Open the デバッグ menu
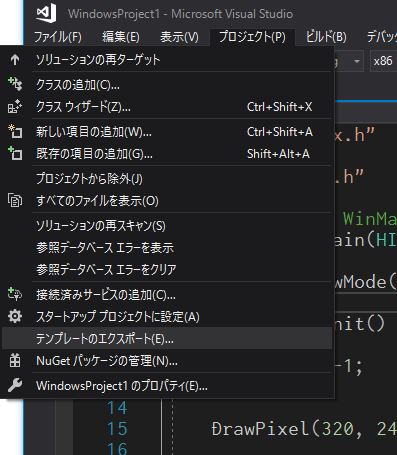This screenshot has height=455, width=397. pyautogui.click(x=382, y=37)
